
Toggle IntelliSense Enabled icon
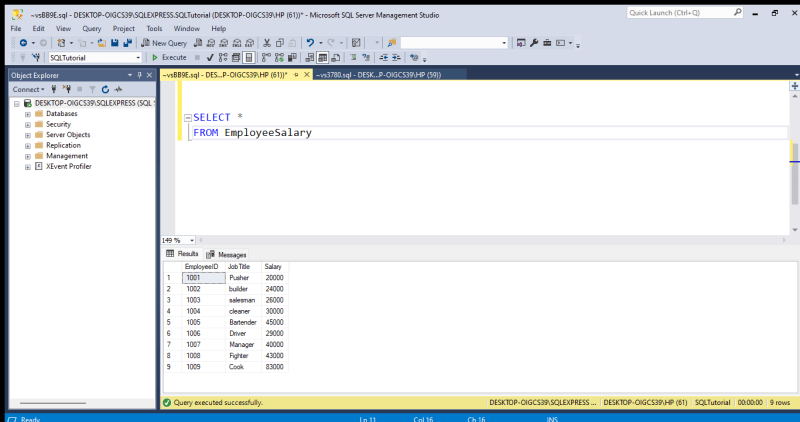click(249, 58)
